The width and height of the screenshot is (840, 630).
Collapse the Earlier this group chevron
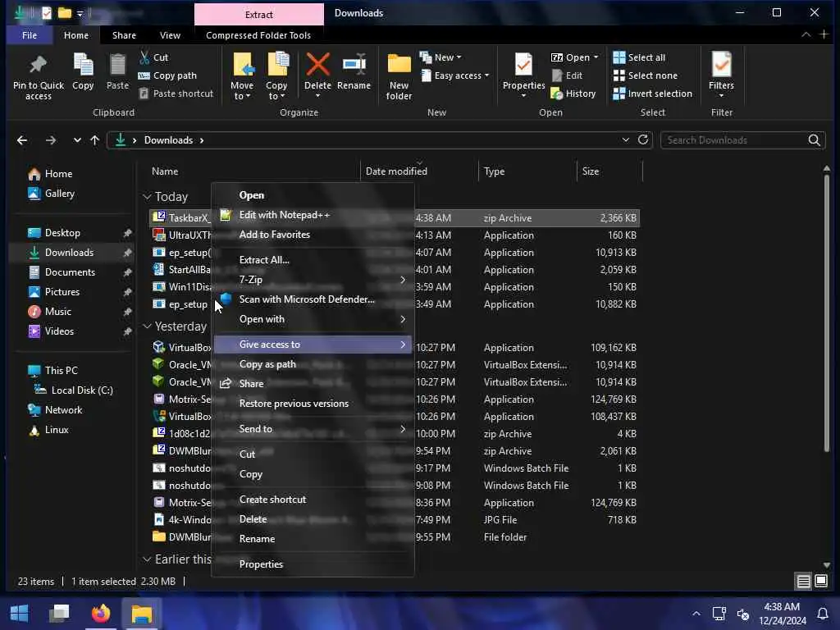click(x=148, y=559)
